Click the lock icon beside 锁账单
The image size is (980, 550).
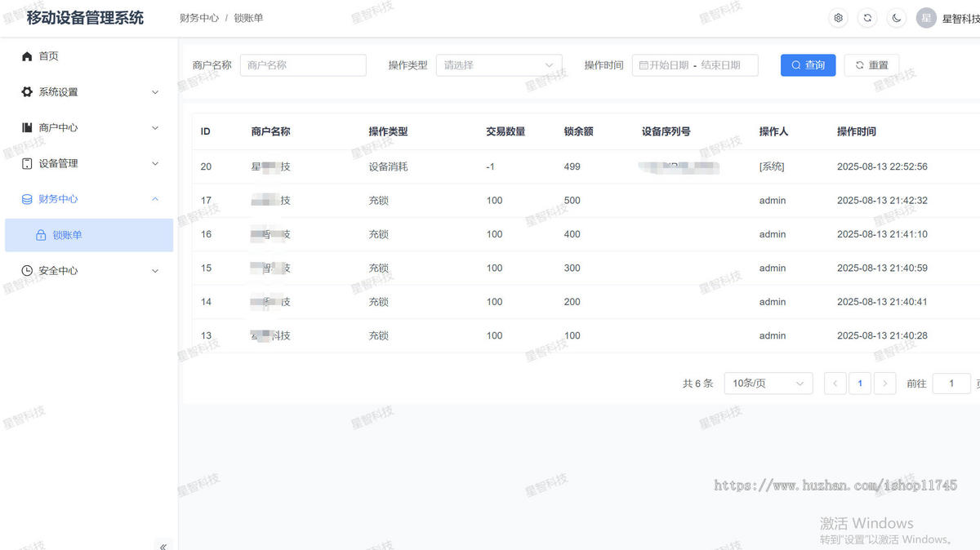click(x=41, y=235)
